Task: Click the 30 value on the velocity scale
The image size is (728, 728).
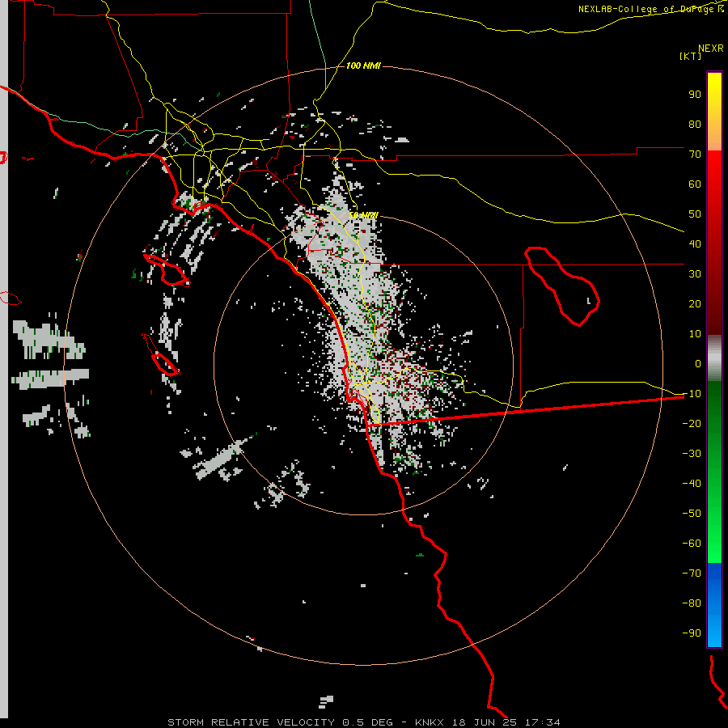Action: point(695,274)
